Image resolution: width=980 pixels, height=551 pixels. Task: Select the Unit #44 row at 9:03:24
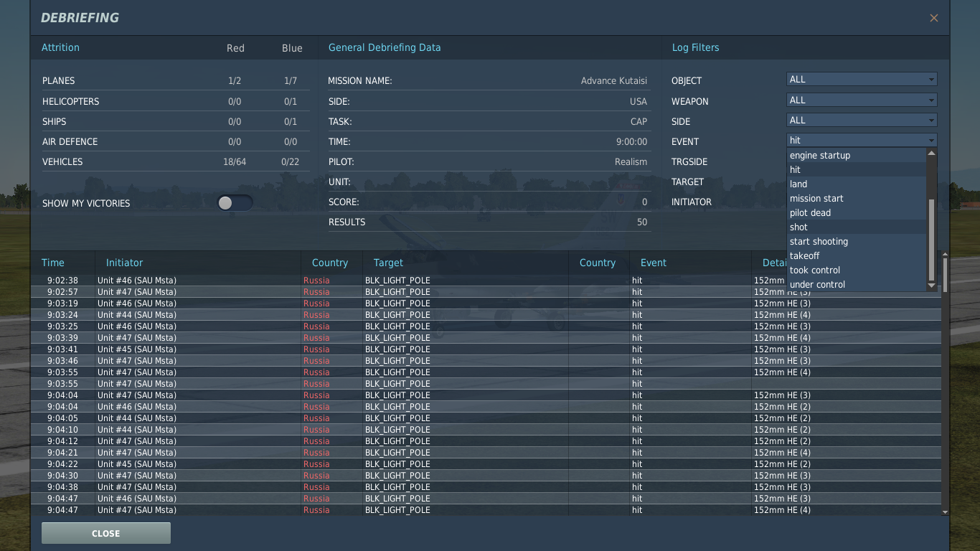[x=486, y=315]
